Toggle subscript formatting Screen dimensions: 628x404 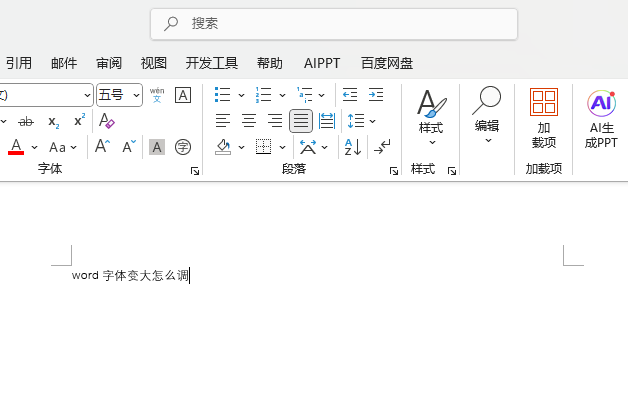pyautogui.click(x=54, y=122)
